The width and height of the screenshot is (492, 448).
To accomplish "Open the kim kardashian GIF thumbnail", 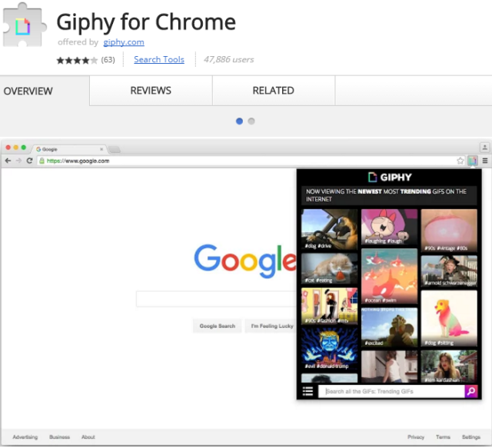I will 449,367.
